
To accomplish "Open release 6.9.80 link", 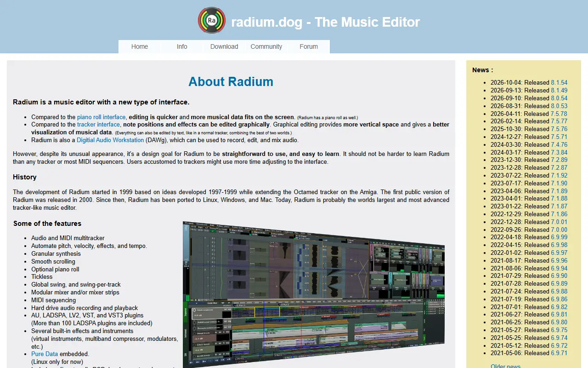I will tap(559, 322).
